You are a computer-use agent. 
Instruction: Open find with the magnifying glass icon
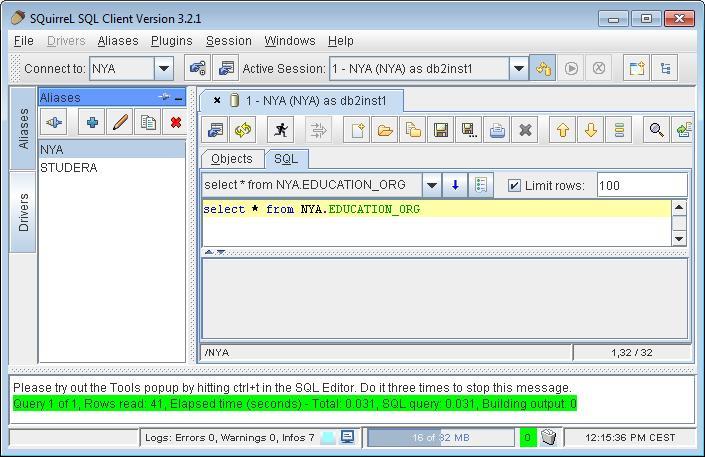[656, 130]
